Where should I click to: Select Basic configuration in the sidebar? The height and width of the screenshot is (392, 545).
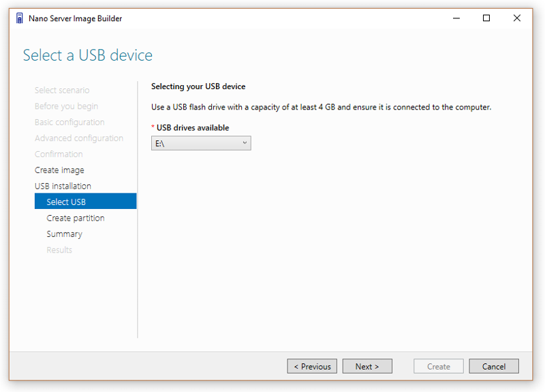[x=69, y=122]
